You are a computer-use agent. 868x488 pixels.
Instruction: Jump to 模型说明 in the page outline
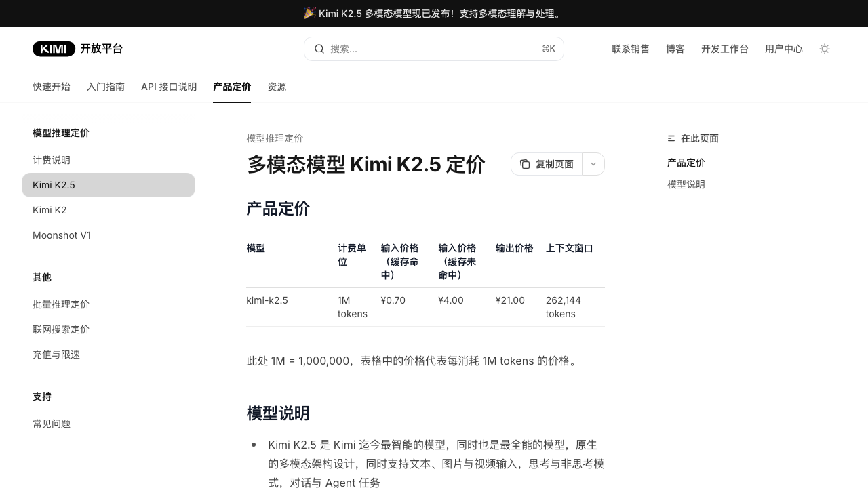pos(686,184)
